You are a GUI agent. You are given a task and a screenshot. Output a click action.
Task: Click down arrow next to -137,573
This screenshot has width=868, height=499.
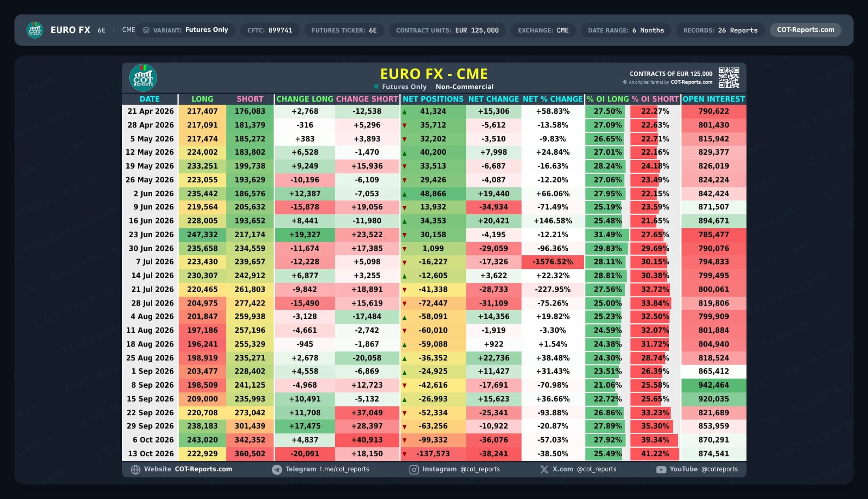(x=404, y=454)
